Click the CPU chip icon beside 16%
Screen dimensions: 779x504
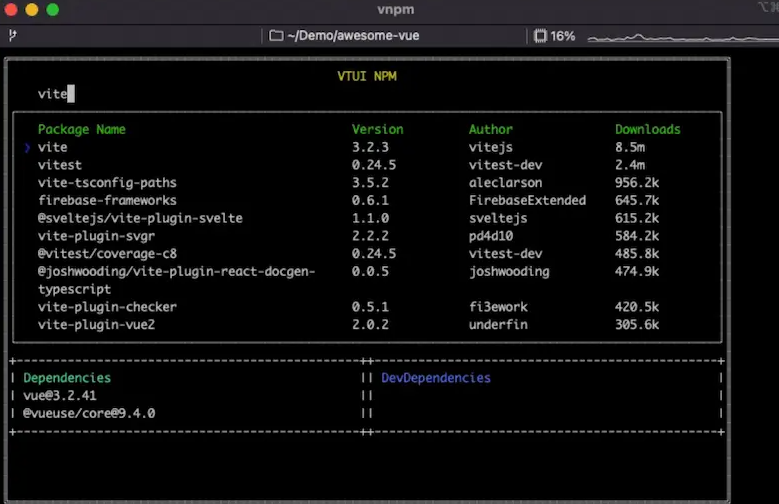point(540,36)
